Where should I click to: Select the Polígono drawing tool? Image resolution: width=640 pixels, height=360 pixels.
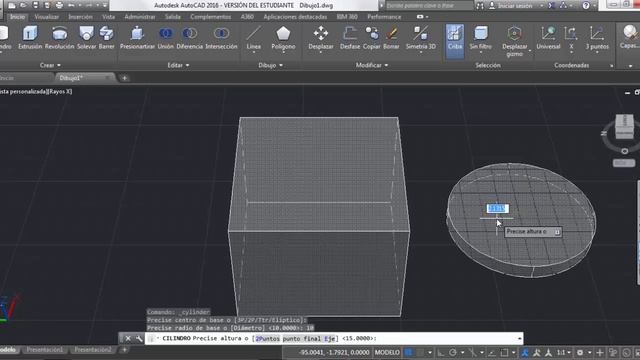(x=283, y=38)
